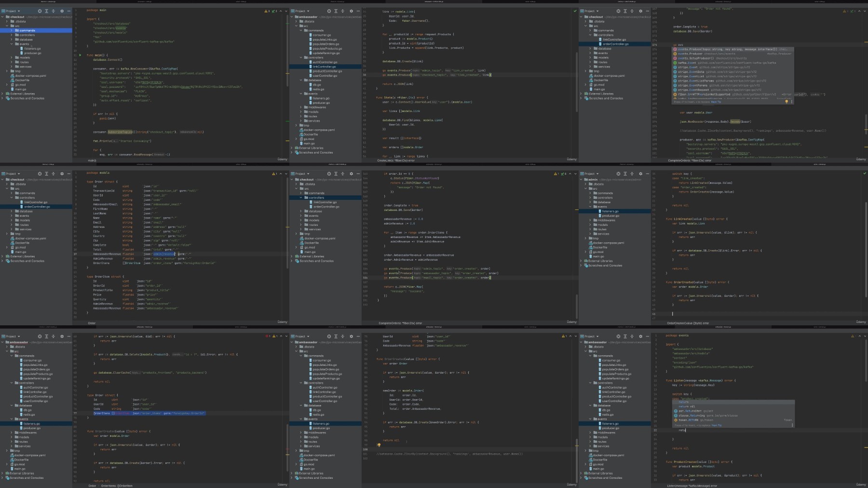This screenshot has width=868, height=488.
Task: Click Next Tip in events.Produce completion popup
Action: point(716,102)
